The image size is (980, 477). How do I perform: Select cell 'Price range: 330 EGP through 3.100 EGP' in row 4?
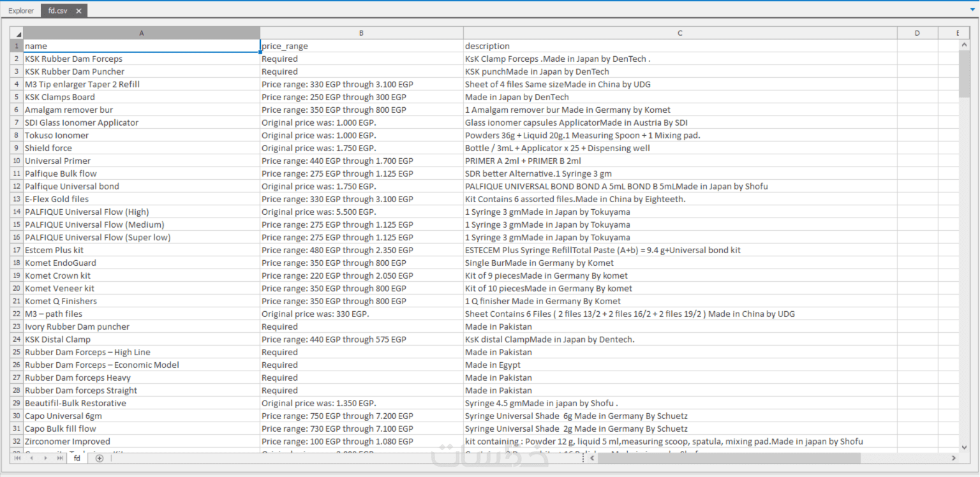pyautogui.click(x=361, y=84)
